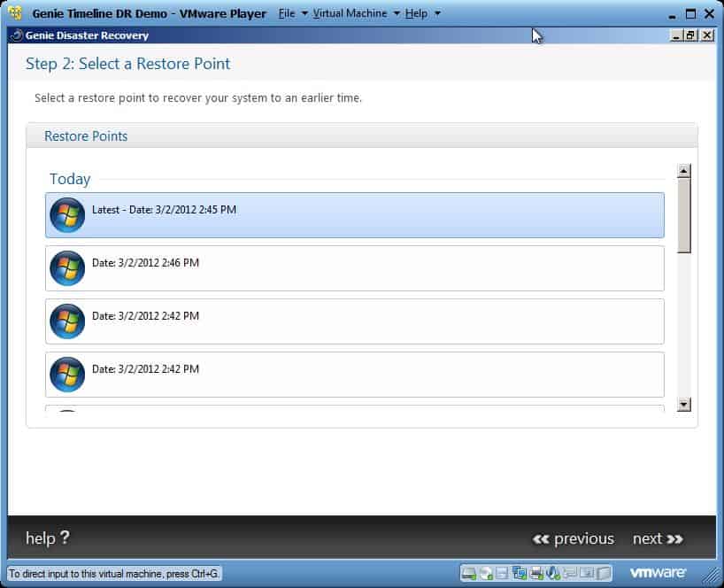
Task: Click the 'To direct input' status message
Action: [114, 574]
